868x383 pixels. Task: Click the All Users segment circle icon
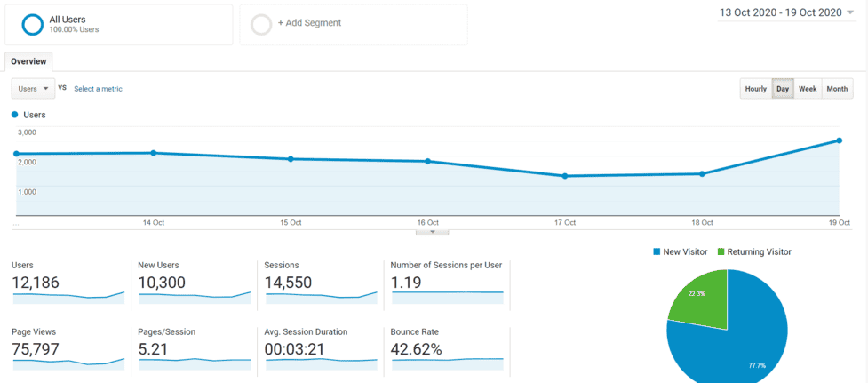[x=32, y=24]
